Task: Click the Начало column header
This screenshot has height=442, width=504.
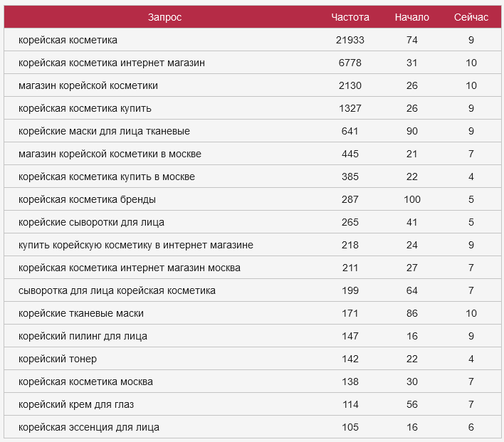Action: [x=412, y=17]
